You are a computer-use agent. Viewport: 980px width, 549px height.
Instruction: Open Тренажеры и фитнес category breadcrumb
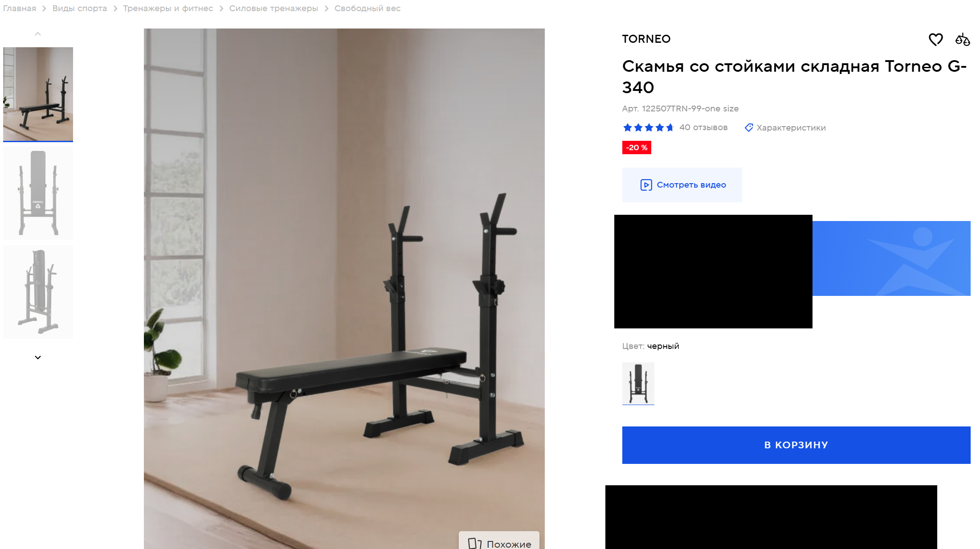(168, 8)
